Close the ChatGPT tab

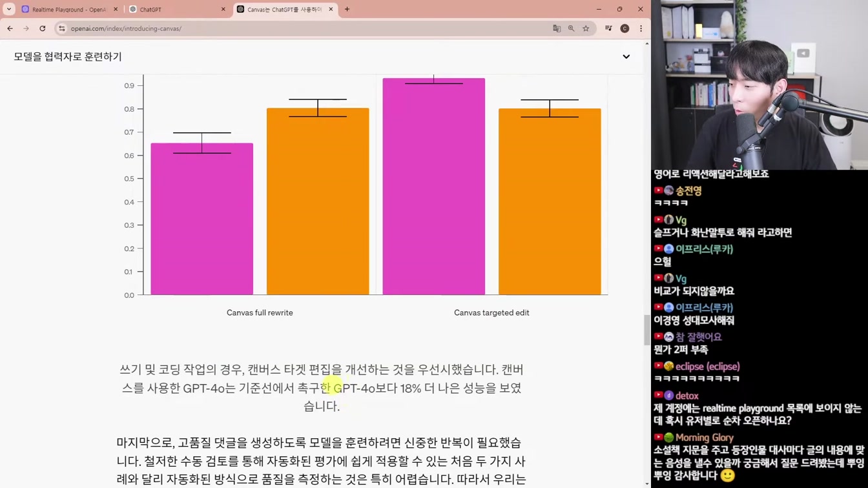(223, 10)
